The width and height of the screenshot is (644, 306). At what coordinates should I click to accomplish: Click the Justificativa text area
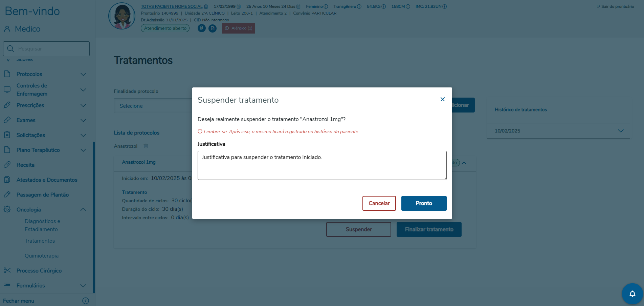tap(322, 165)
